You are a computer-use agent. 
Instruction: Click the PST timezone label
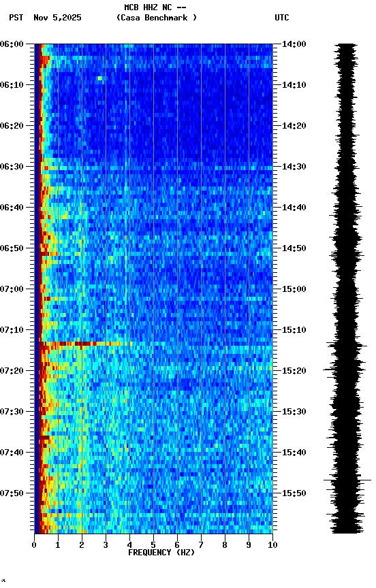tap(16, 18)
